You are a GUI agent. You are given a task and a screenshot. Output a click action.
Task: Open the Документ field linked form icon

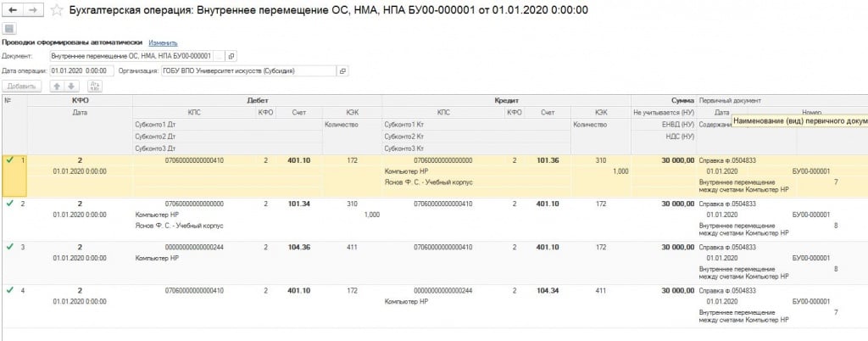(231, 56)
